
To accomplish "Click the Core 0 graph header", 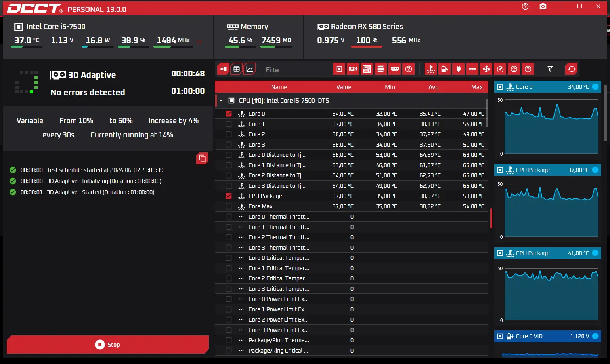I will tap(548, 87).
